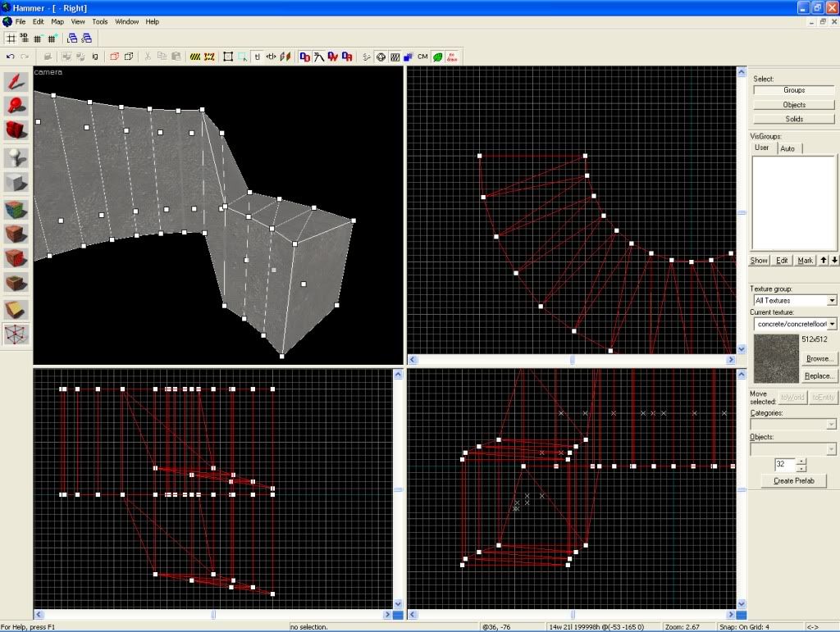
Task: Open the Tools menu
Action: click(x=99, y=21)
